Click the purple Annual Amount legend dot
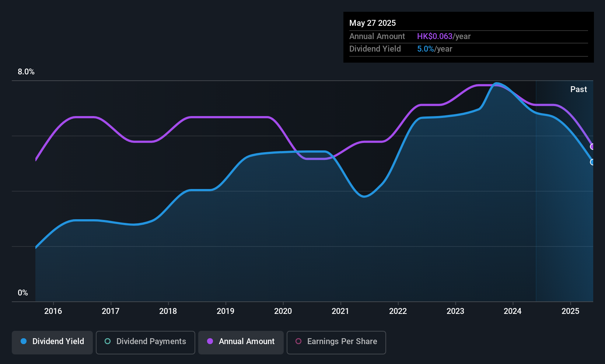Screen dimensions: 605x364 click(210, 341)
